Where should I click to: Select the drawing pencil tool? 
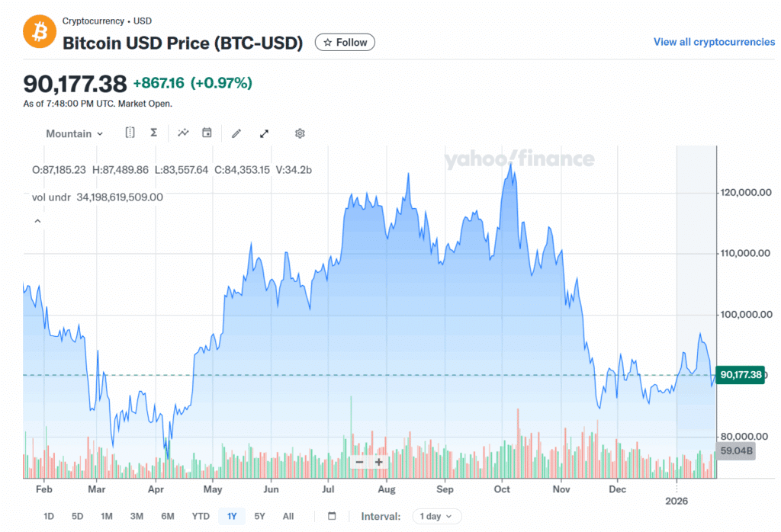(x=236, y=133)
